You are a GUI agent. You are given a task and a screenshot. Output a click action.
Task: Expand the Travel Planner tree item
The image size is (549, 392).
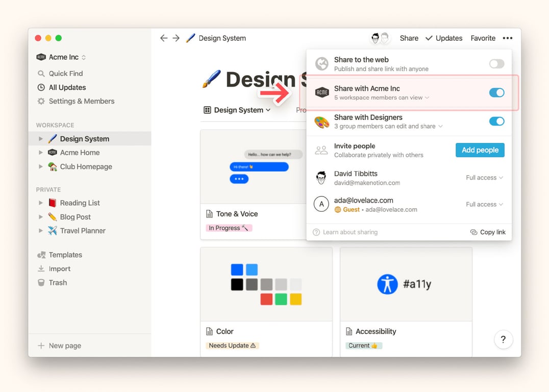41,231
